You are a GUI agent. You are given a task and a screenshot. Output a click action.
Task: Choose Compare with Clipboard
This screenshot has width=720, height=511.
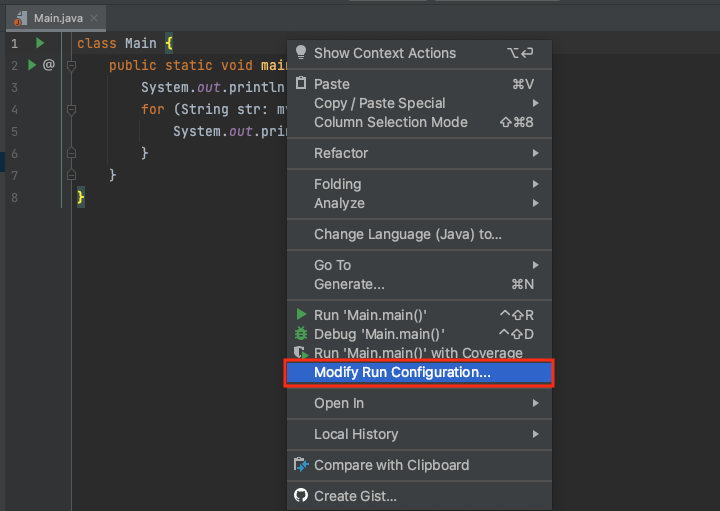(419, 465)
